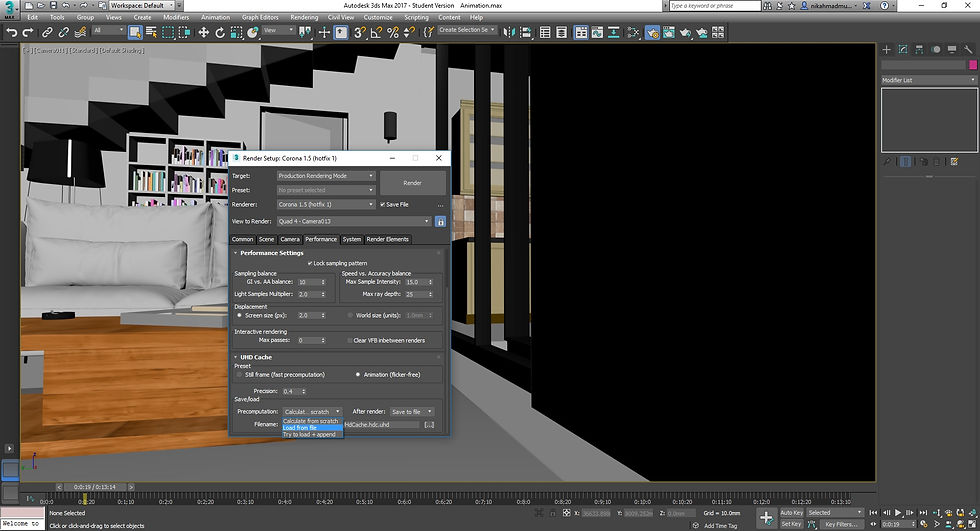980x531 pixels.
Task: Open the Workspace: Default dropdown
Action: pos(142,5)
